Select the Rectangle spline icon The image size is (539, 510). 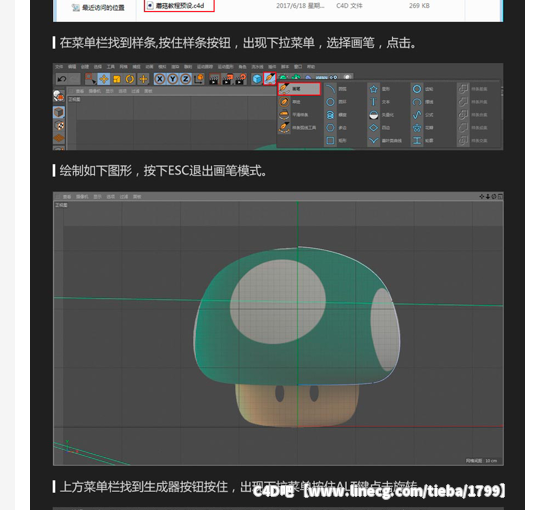point(330,141)
